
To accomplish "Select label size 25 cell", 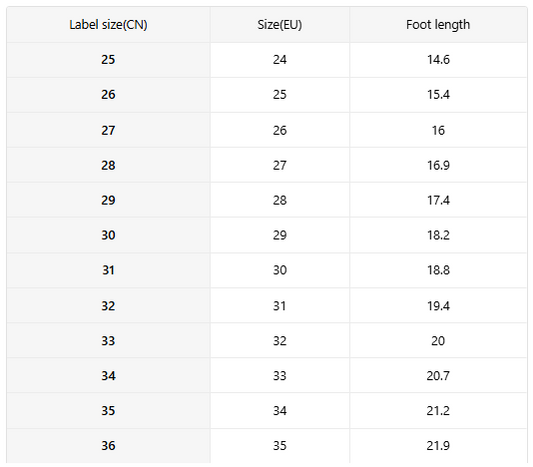I will (108, 60).
